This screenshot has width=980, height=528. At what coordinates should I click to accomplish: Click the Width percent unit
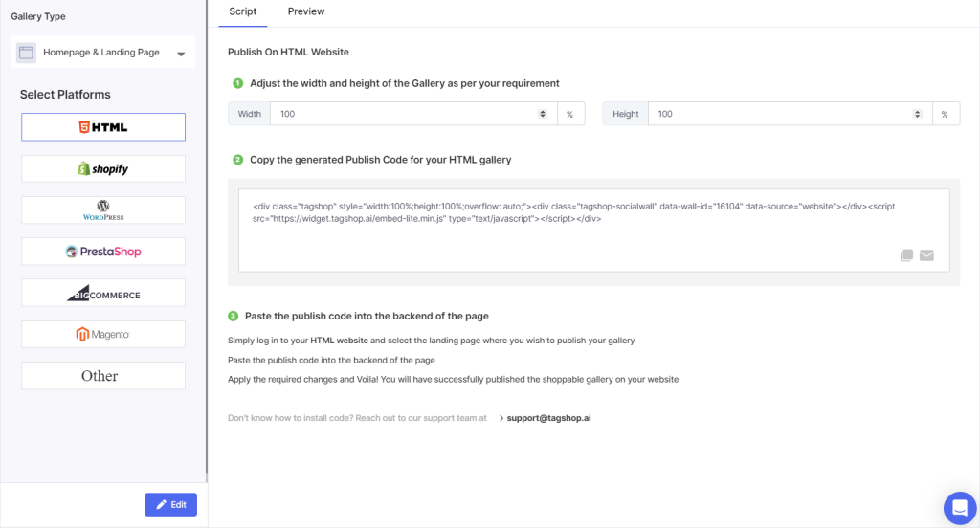570,115
